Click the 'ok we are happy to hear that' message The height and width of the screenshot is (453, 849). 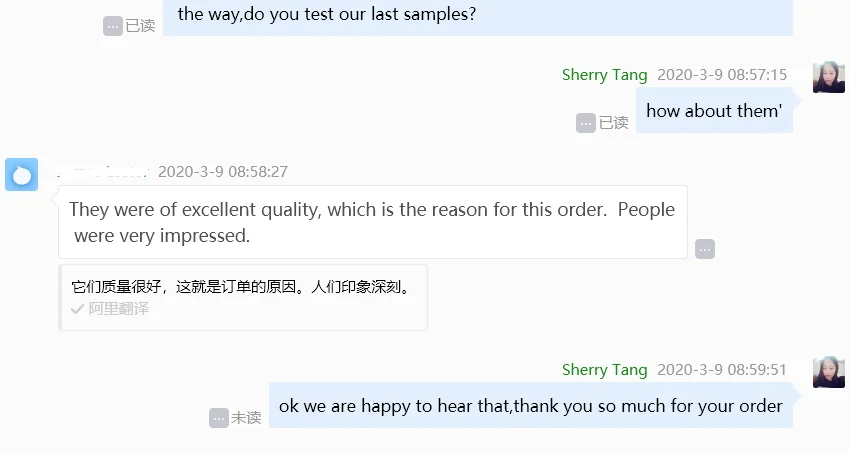(x=530, y=406)
